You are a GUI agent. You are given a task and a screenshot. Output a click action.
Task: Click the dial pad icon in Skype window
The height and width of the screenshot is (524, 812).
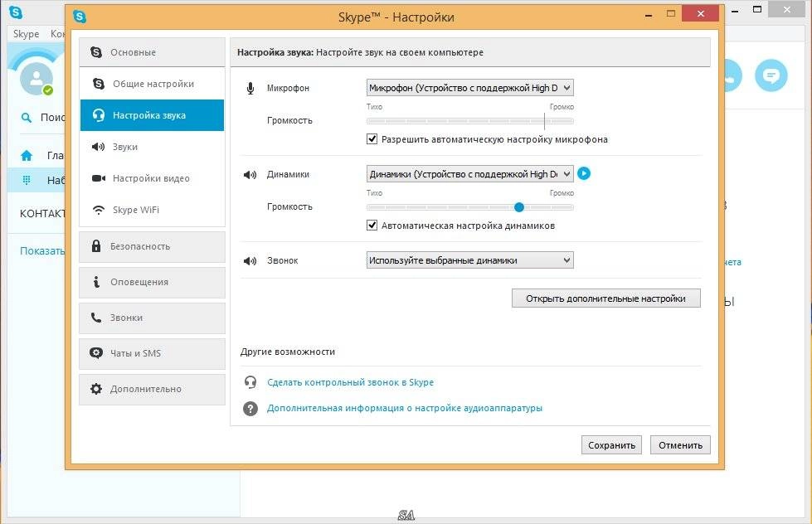(27, 180)
